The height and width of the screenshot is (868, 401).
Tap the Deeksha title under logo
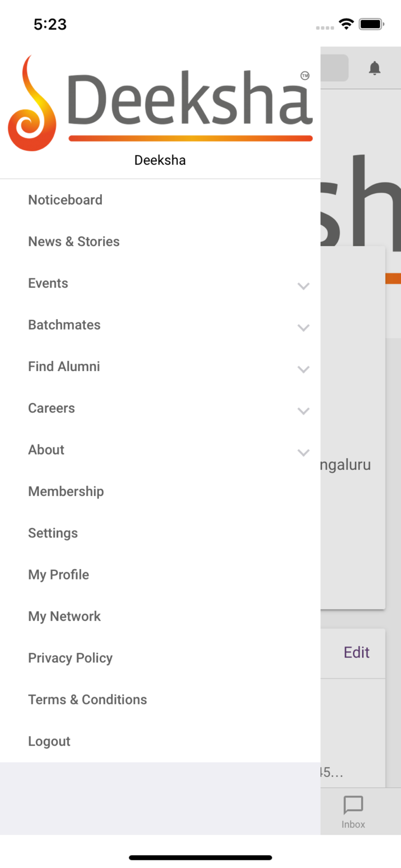[x=160, y=160]
